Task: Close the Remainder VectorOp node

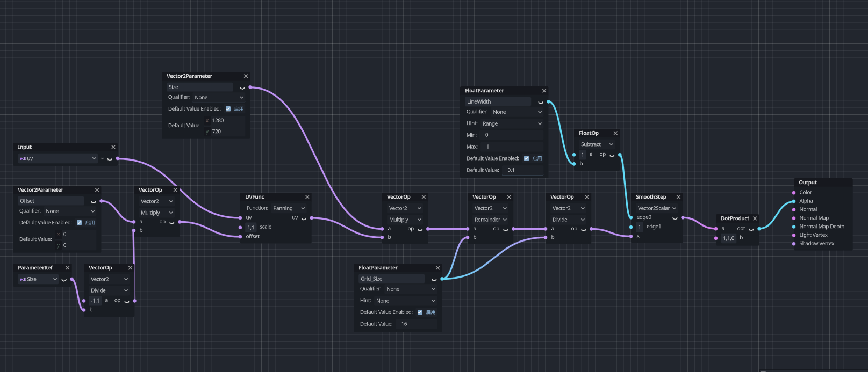Action: [x=509, y=197]
